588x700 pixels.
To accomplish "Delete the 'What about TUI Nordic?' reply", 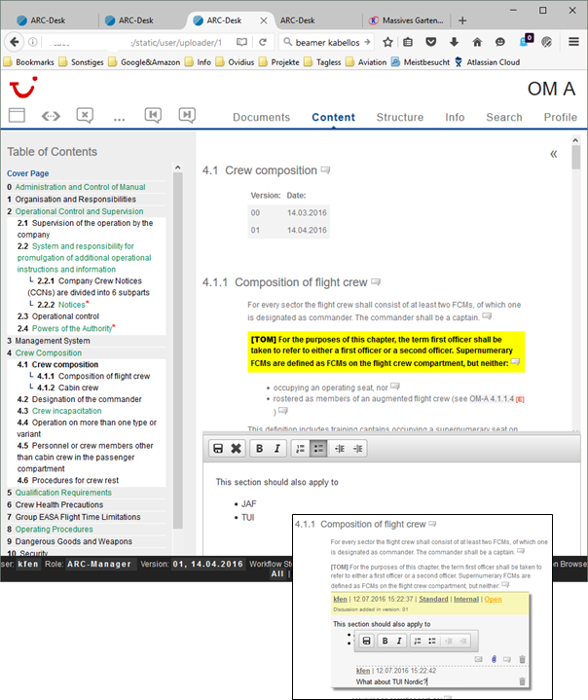I will 522,682.
